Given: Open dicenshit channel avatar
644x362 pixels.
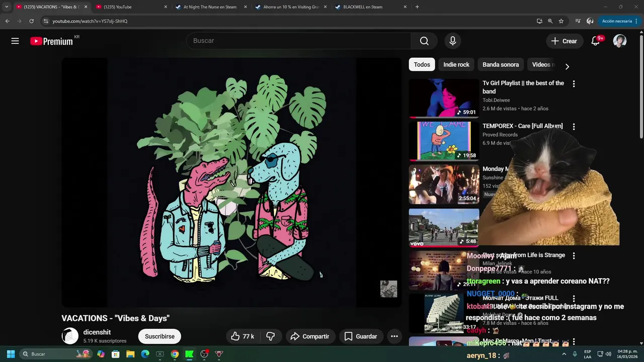Looking at the screenshot, I should tap(70, 336).
